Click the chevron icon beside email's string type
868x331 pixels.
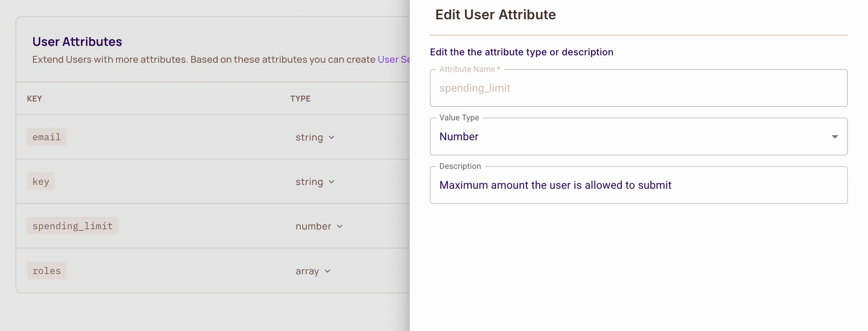[331, 137]
